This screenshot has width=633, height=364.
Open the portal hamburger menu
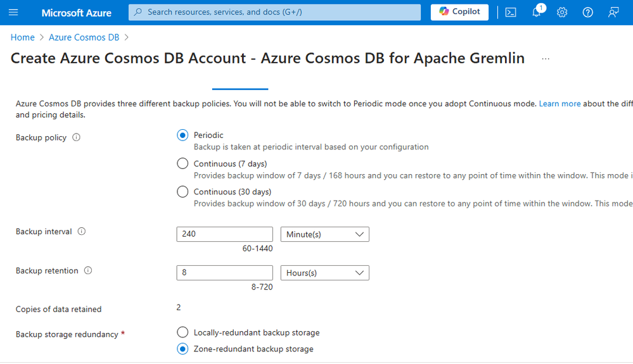(13, 13)
